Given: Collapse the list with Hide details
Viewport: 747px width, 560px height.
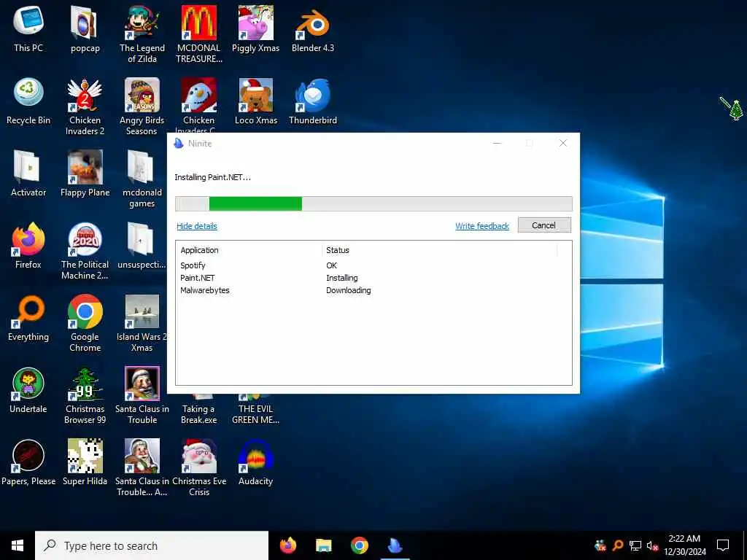Looking at the screenshot, I should pyautogui.click(x=197, y=226).
